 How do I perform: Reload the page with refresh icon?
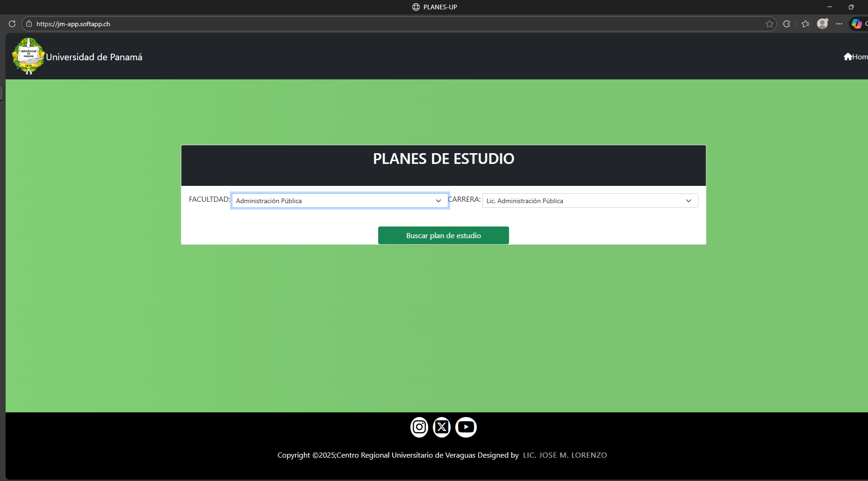[x=12, y=24]
